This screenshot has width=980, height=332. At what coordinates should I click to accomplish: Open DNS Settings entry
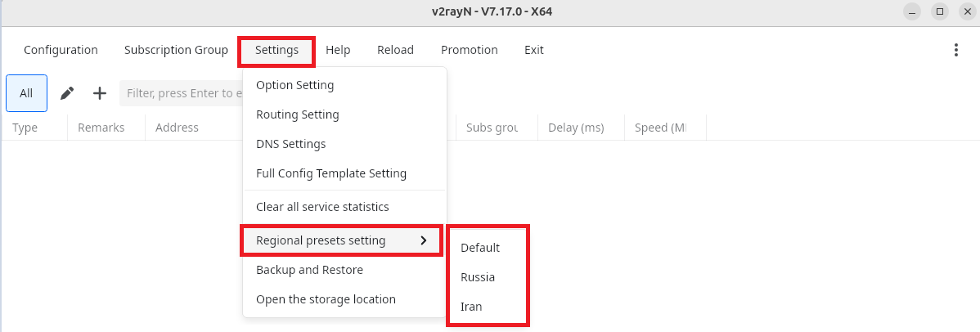pos(290,144)
